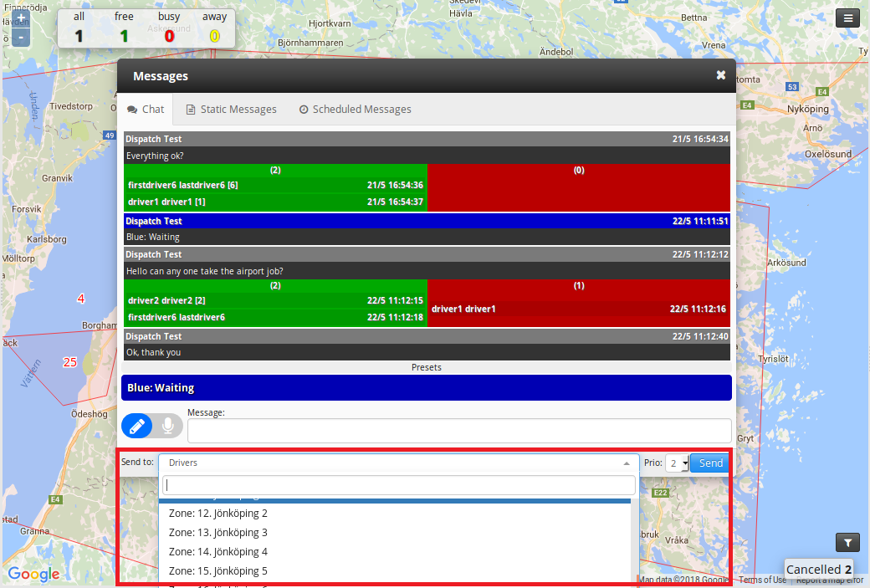The image size is (870, 588).
Task: Open the Scheduled Messages tab
Action: click(355, 110)
